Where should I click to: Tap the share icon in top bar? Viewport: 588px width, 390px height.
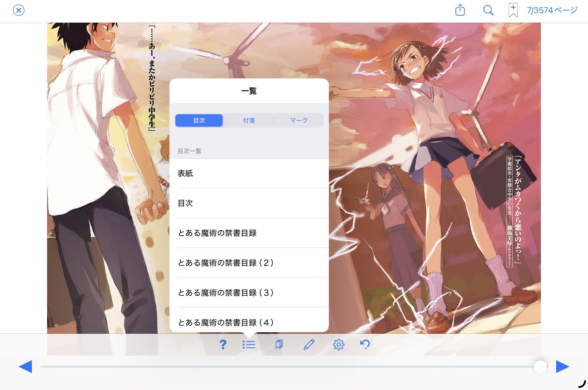[x=460, y=10]
